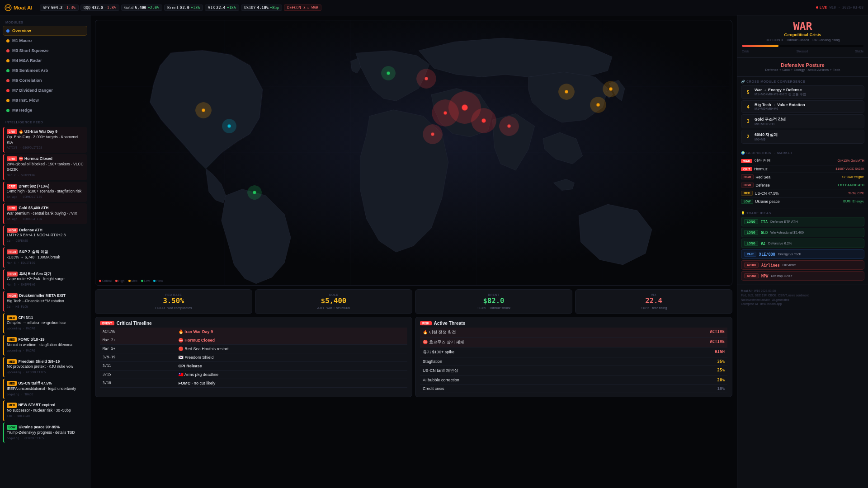Open NEW START expired feed item

point(45,411)
